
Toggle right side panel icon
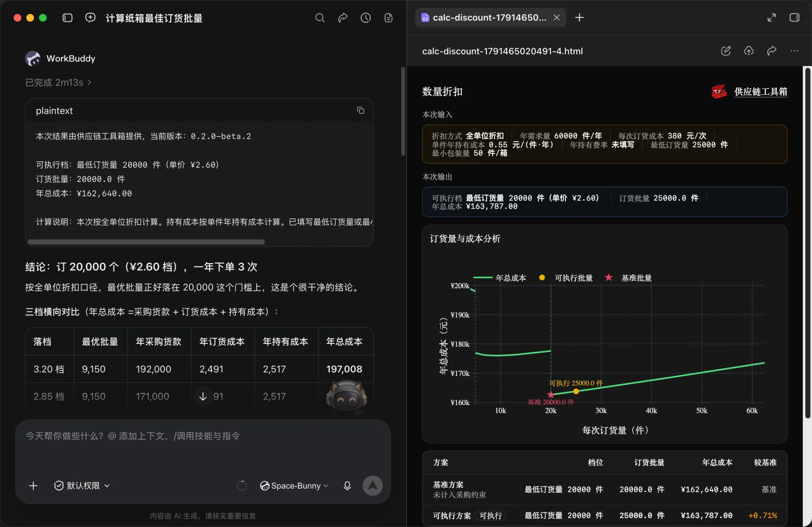795,18
